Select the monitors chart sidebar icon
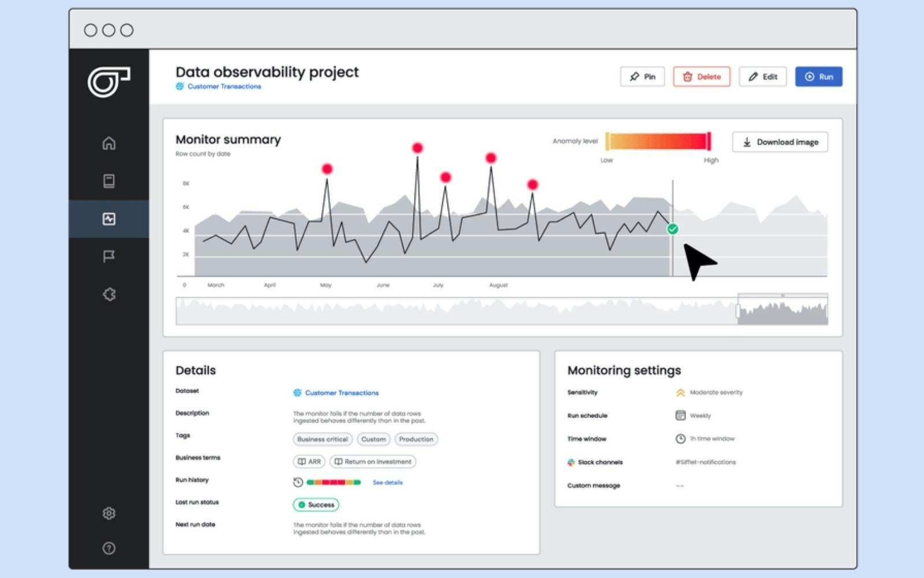 109,218
